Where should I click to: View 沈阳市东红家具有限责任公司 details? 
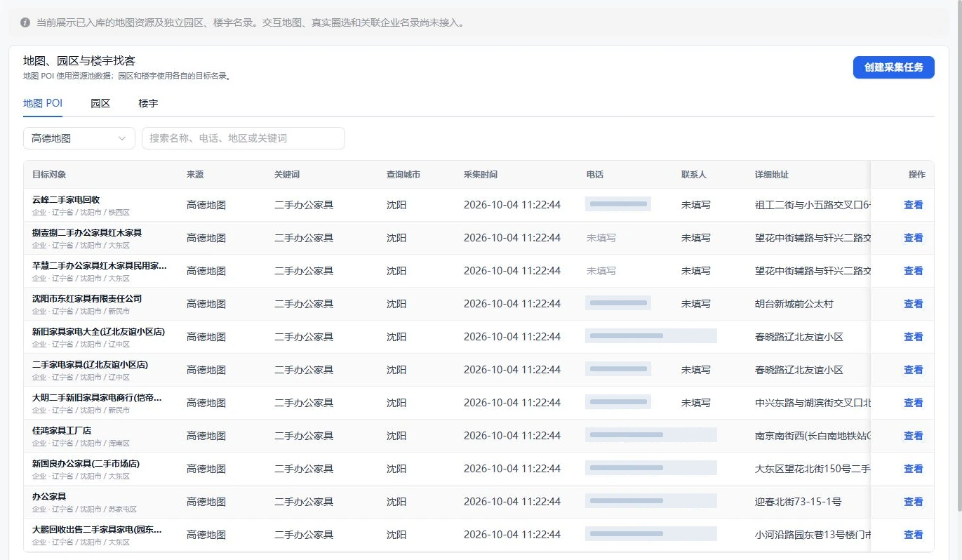pos(913,304)
